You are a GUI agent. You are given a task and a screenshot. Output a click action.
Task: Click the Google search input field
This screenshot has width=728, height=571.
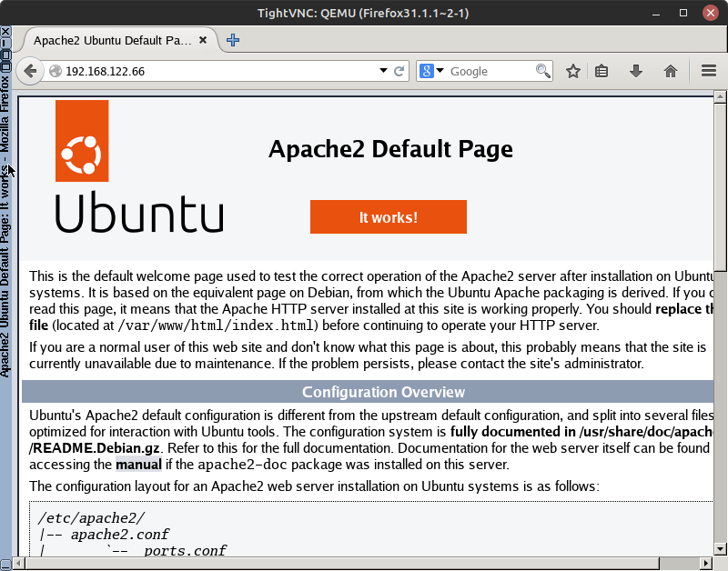[x=490, y=71]
